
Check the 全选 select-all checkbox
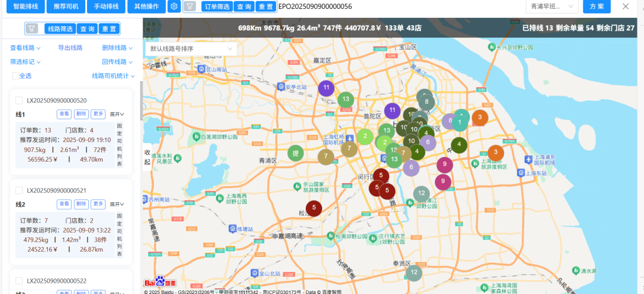[15, 76]
